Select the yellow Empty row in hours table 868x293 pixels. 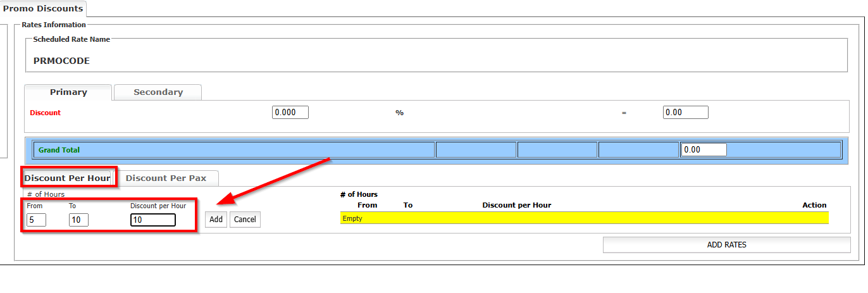tap(583, 218)
